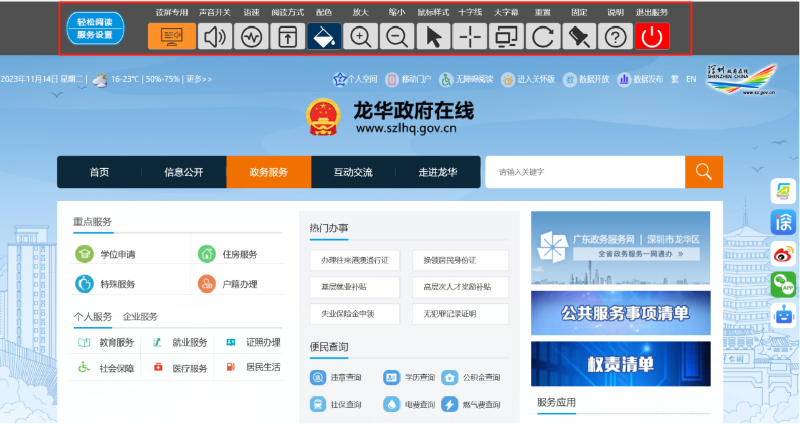Select the 政务服务 navigation tab
This screenshot has height=424, width=800.
tap(269, 172)
